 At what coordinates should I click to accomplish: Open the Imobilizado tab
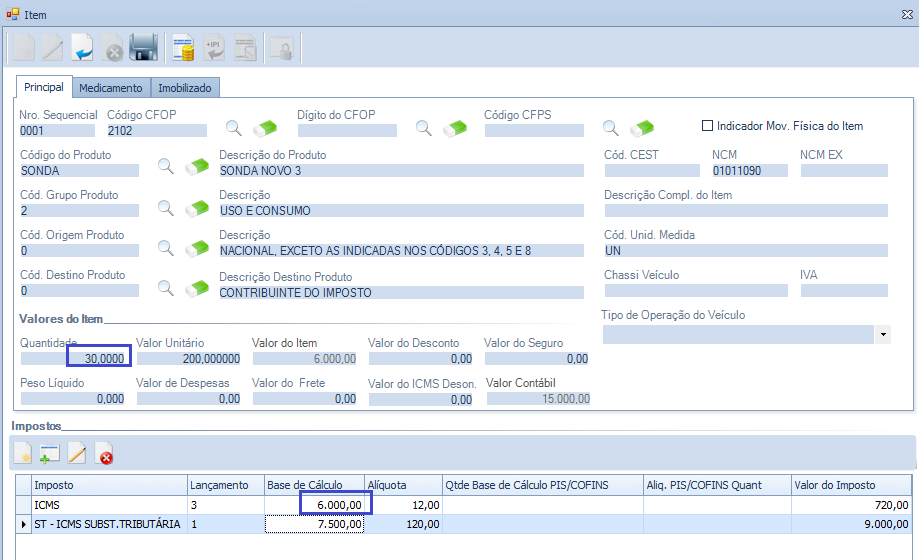185,88
